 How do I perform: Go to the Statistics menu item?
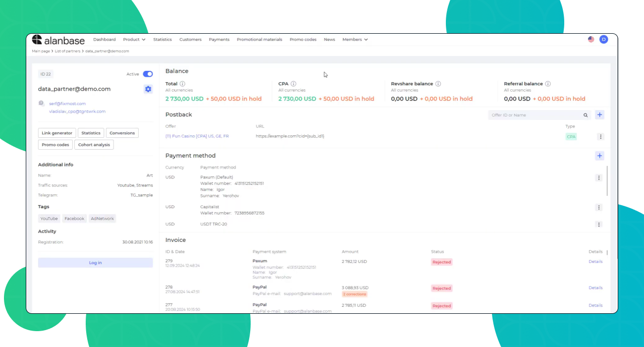pos(162,40)
